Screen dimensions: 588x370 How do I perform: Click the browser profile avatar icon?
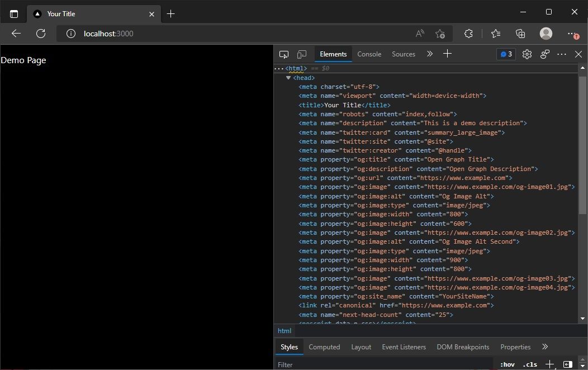(x=546, y=34)
